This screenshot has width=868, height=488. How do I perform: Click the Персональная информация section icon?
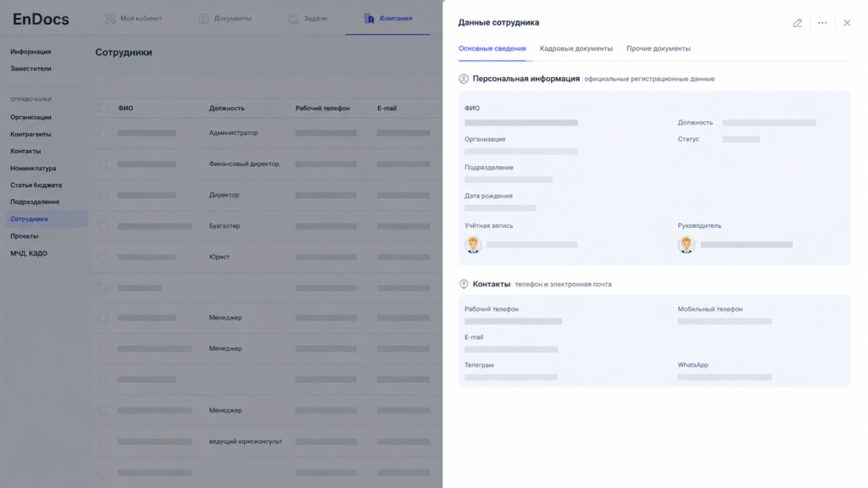click(x=464, y=79)
